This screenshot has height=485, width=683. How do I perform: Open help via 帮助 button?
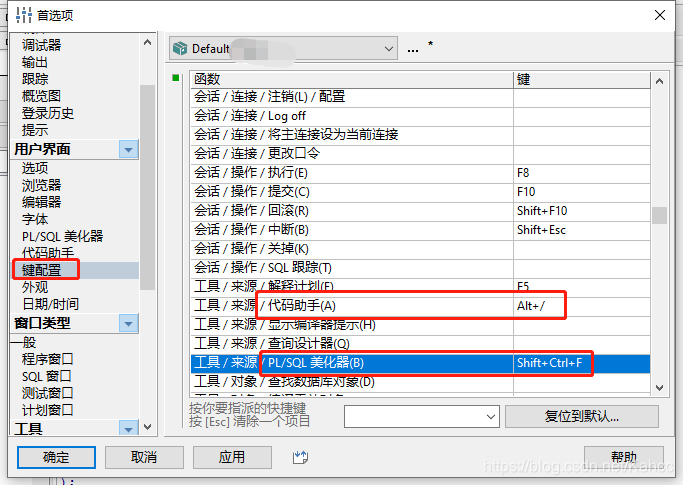624,457
